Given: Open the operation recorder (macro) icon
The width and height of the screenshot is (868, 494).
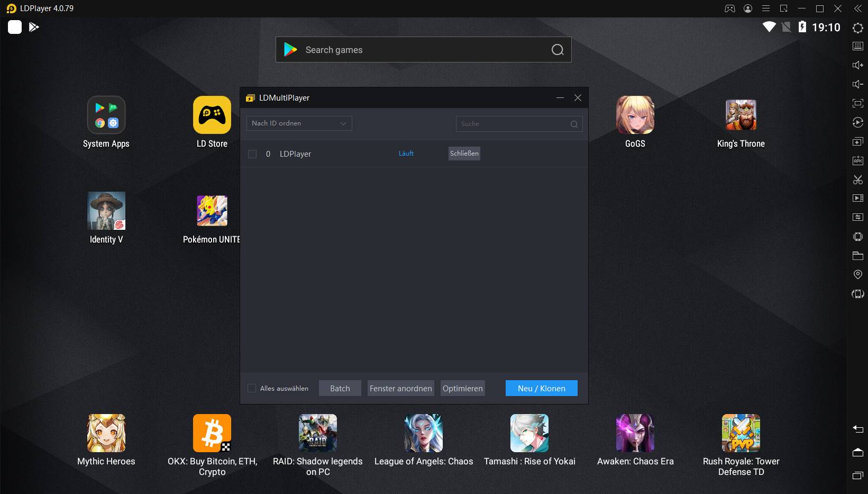Looking at the screenshot, I should click(858, 122).
